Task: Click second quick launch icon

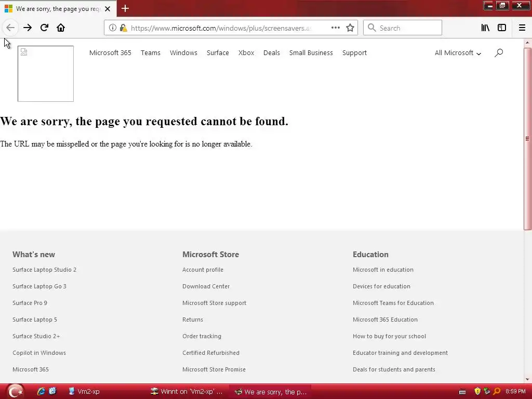Action: (52, 391)
